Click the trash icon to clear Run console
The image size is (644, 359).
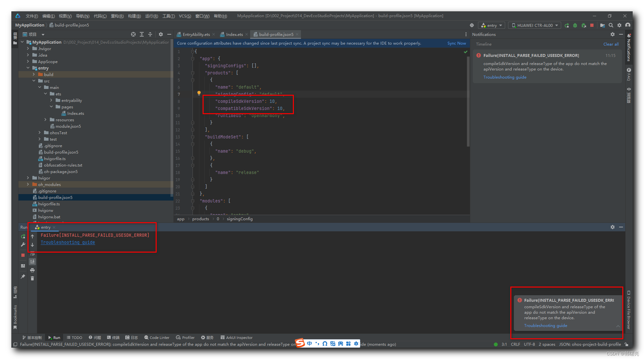point(32,278)
